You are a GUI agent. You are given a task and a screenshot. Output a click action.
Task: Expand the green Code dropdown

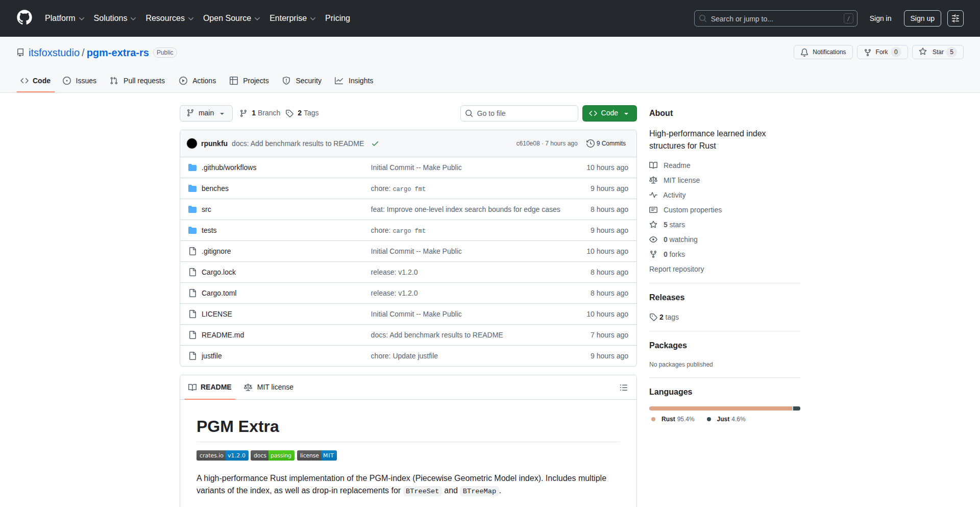tap(626, 113)
